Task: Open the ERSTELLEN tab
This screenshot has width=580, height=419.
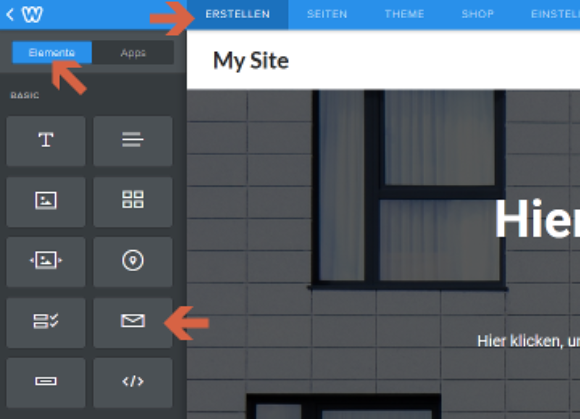Action: 237,14
